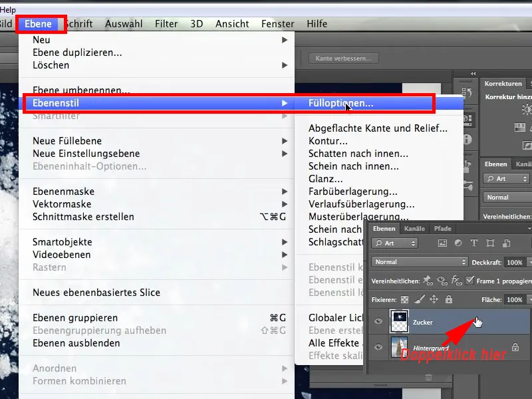Open the Brush Presets icon in the dock
Image resolution: width=532 pixels, height=399 pixels.
point(467,166)
